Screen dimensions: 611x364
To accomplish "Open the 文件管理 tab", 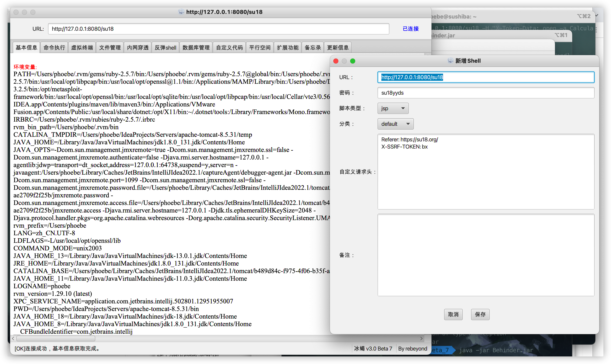I will (110, 48).
